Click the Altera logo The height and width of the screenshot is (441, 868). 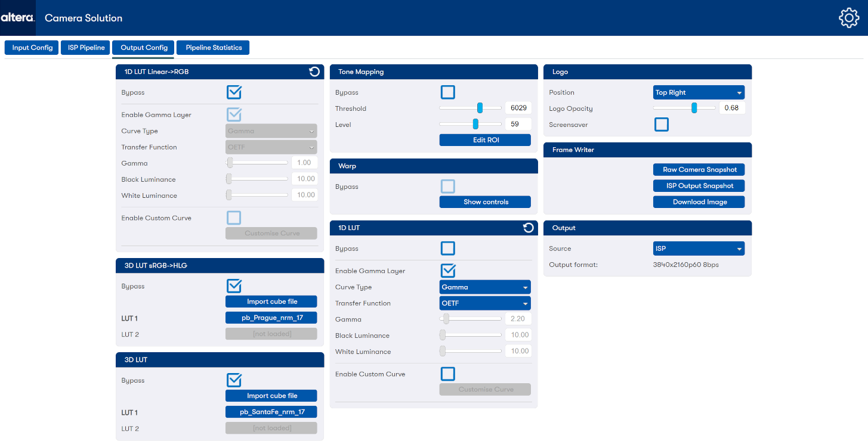(18, 18)
